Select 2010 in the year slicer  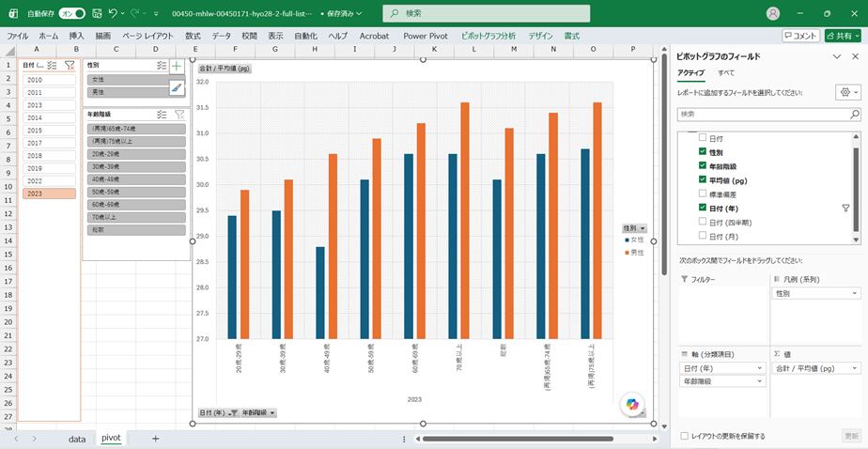[49, 80]
